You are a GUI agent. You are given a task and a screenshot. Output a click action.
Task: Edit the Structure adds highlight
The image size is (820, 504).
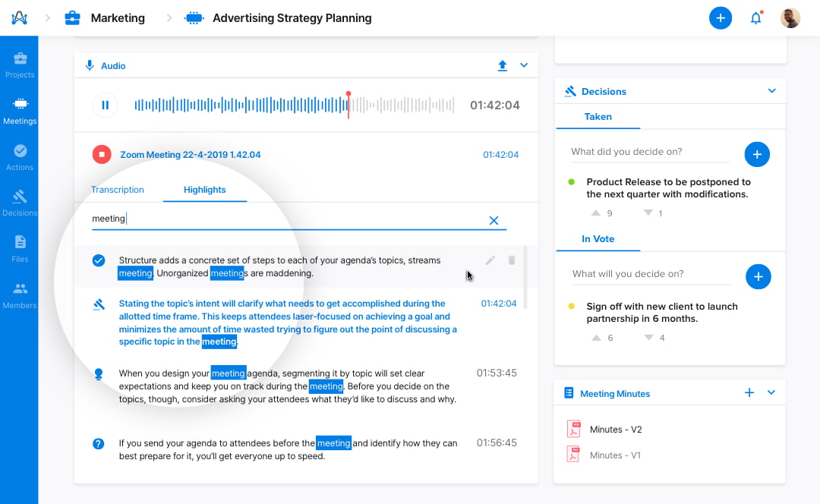(490, 260)
